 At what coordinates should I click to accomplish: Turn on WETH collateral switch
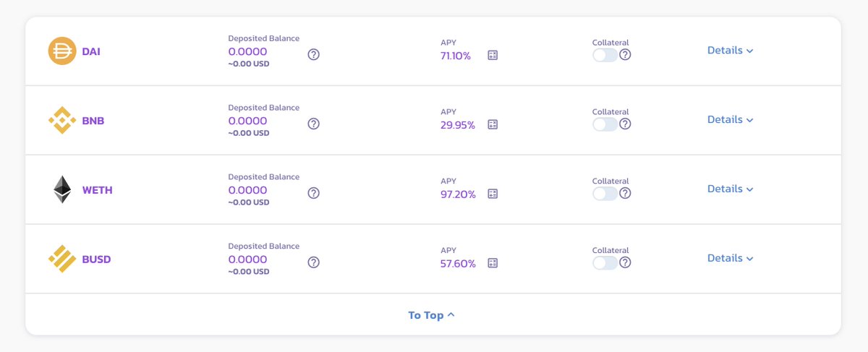tap(605, 194)
